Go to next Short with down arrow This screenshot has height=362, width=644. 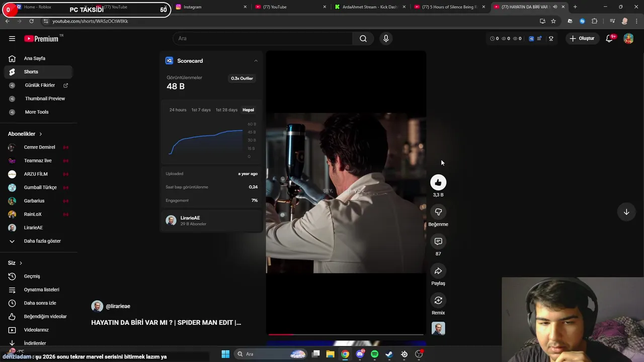(626, 212)
